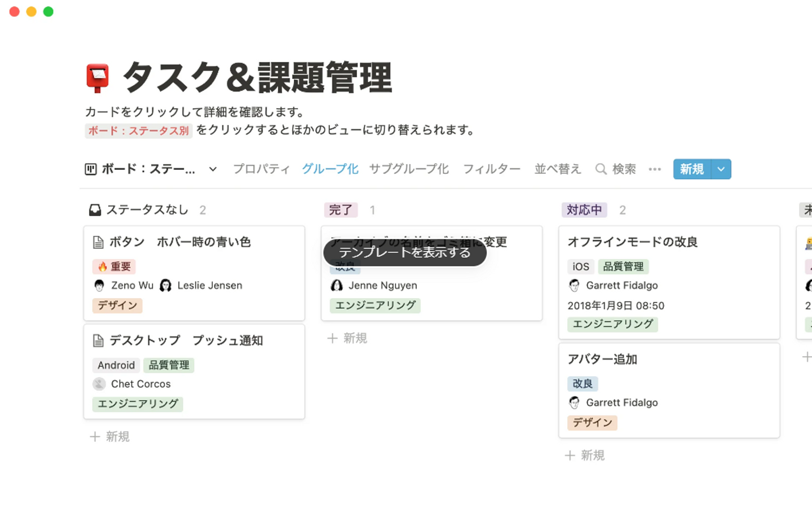
Task: Click the page icon on デスクトップ プッシュ通知 card
Action: coord(98,341)
